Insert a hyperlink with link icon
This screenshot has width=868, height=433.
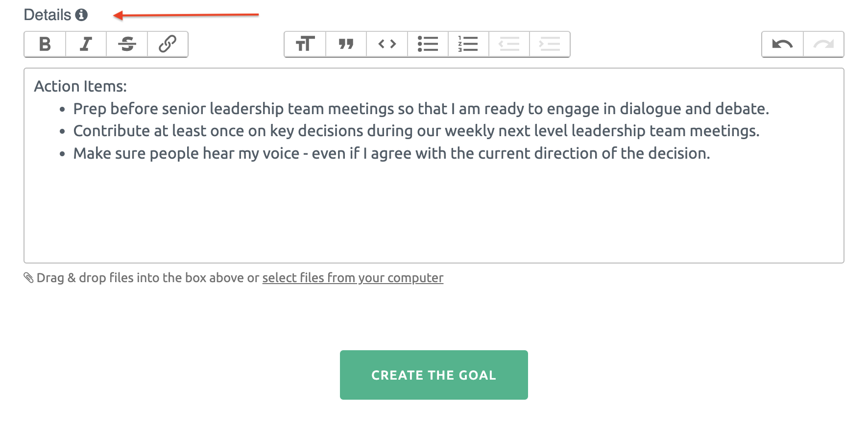pyautogui.click(x=168, y=44)
